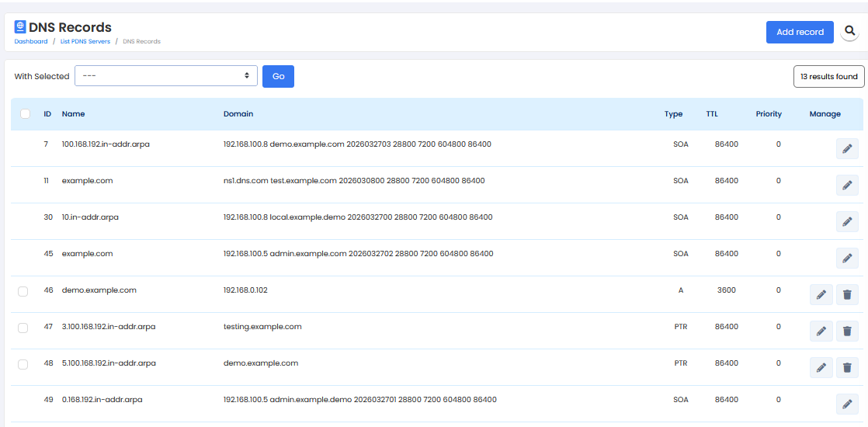The image size is (868, 427).
Task: Select checkbox for record ID 47
Action: point(23,328)
